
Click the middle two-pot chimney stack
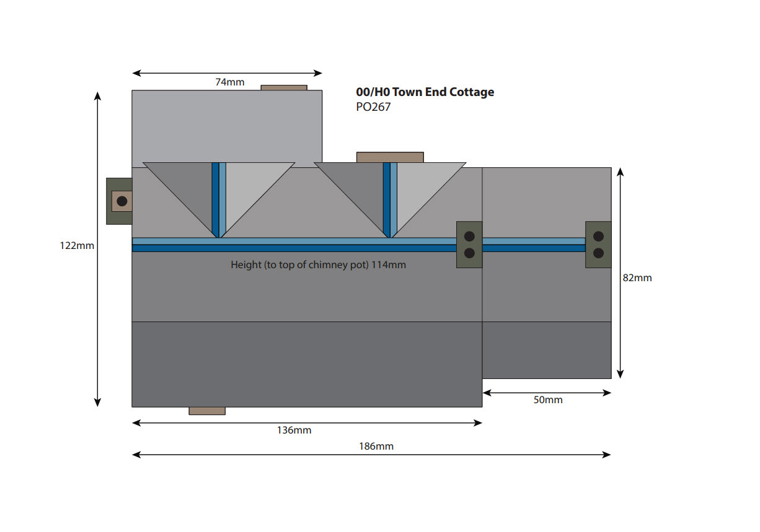pos(469,245)
